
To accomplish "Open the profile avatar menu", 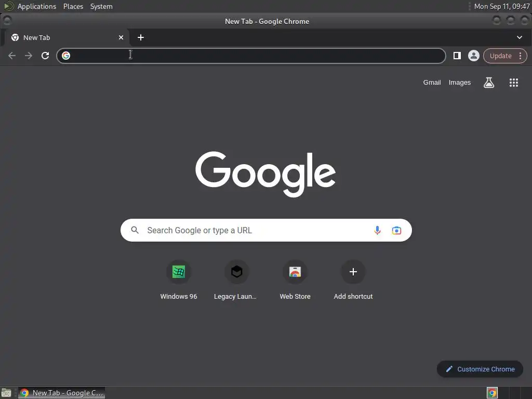I will pos(474,56).
